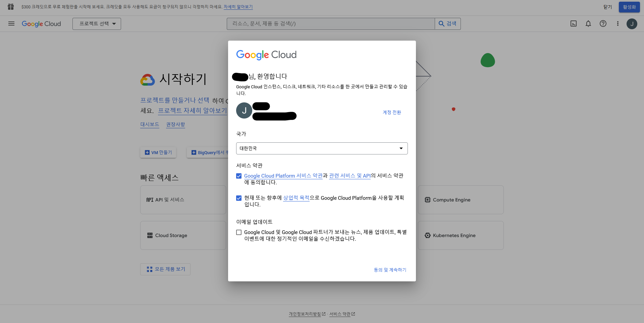Open the 관련 서비스 및 API link
This screenshot has height=323, width=644.
pos(350,176)
